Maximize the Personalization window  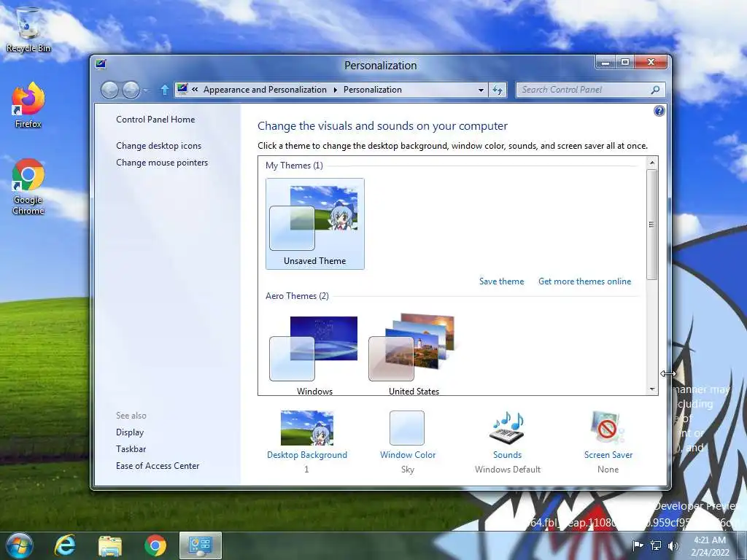(625, 63)
